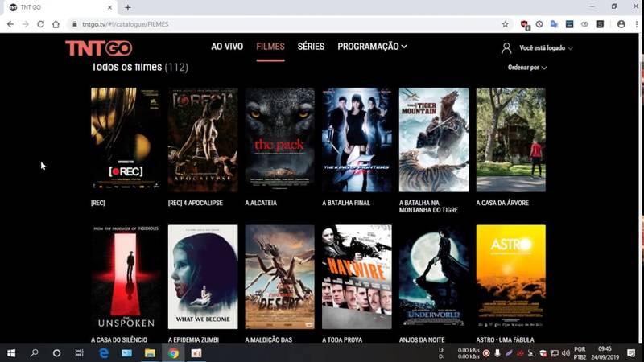Screen dimensions: 644x362
Task: Click the 'A CASA DO SILÊNCIO' title
Action: point(118,339)
